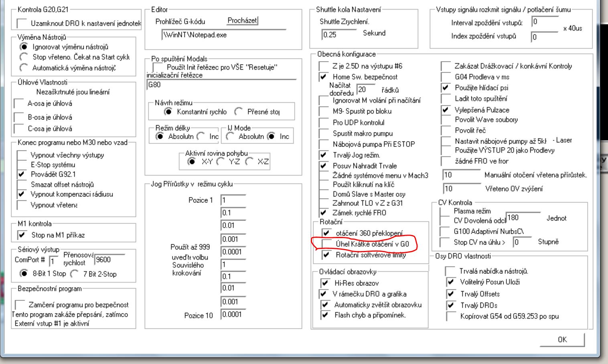
Task: Disable Trvalý Jog režim checkbox
Action: [323, 155]
